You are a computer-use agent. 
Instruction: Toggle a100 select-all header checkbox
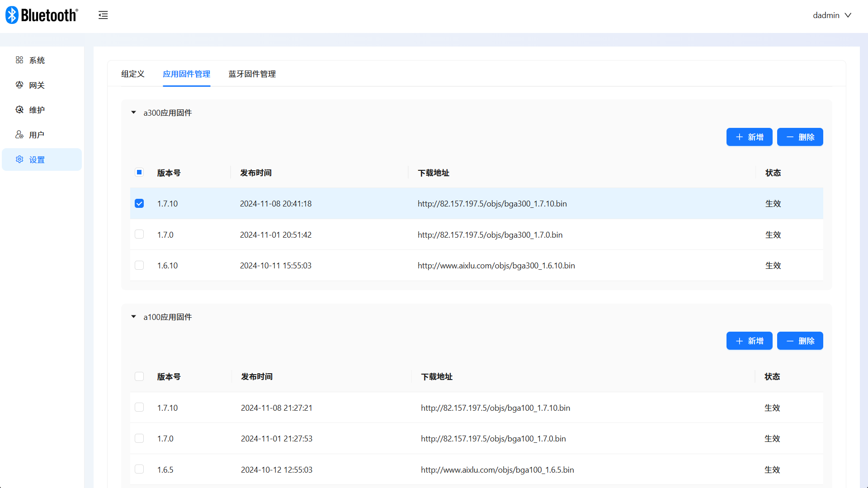pyautogui.click(x=139, y=376)
